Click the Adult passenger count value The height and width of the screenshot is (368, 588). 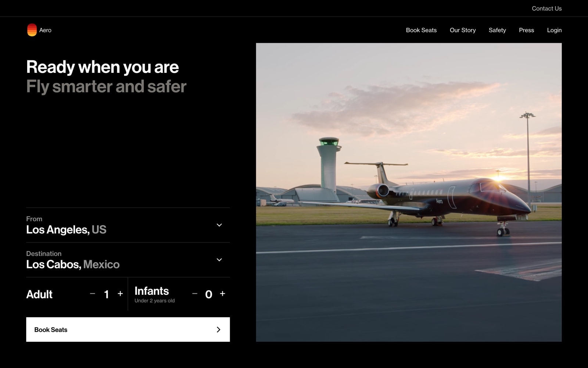pos(107,294)
